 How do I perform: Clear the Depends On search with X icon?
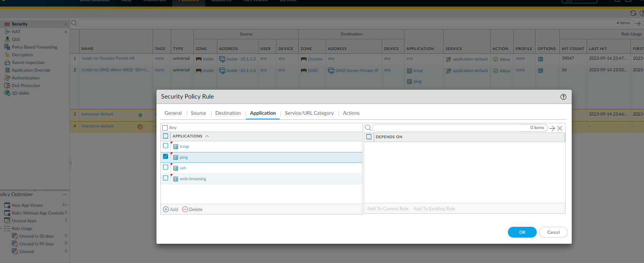pyautogui.click(x=560, y=128)
